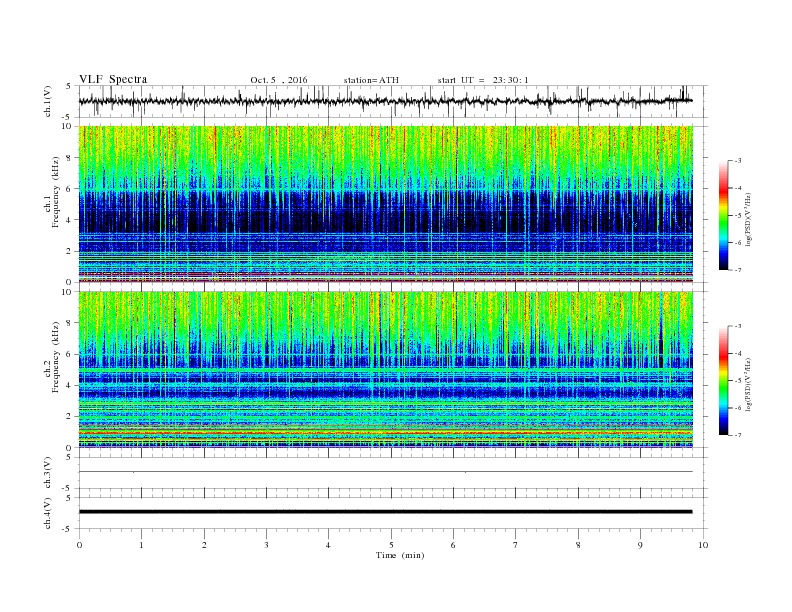Click the "Time (min)" x-axis label
The width and height of the screenshot is (792, 612).
pos(400,555)
